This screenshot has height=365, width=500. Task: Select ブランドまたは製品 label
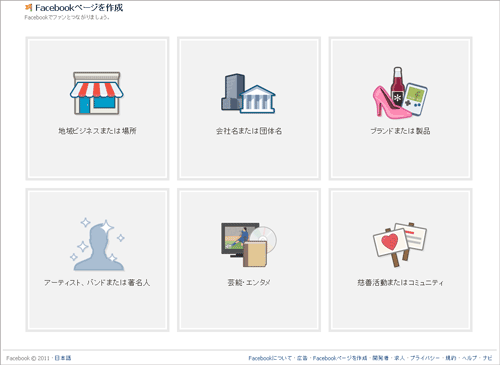pyautogui.click(x=400, y=131)
